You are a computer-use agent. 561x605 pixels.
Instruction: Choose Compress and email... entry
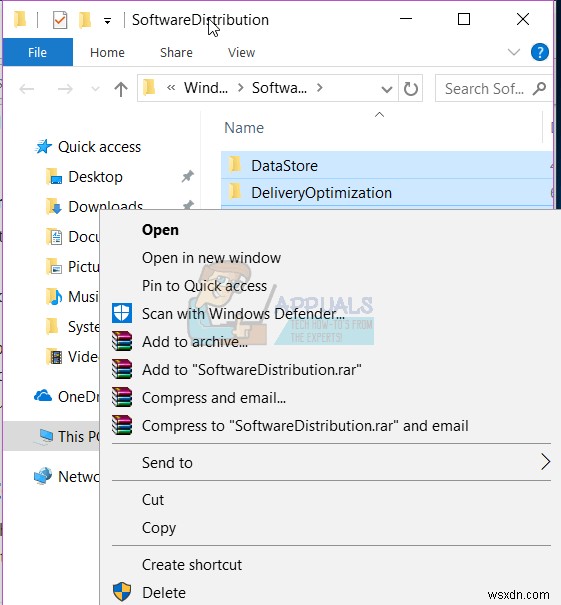pyautogui.click(x=214, y=398)
